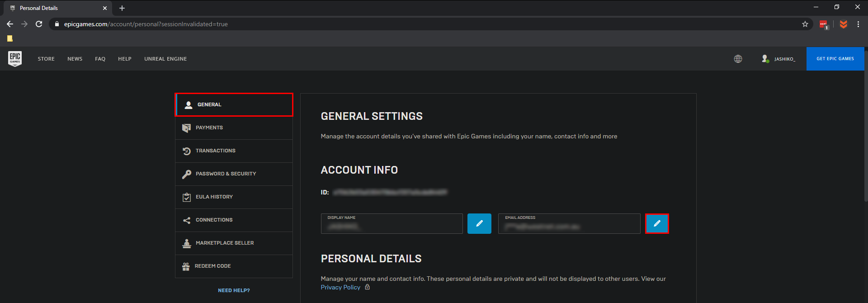Open the Chrome three-dot menu
The width and height of the screenshot is (868, 303).
coord(858,24)
